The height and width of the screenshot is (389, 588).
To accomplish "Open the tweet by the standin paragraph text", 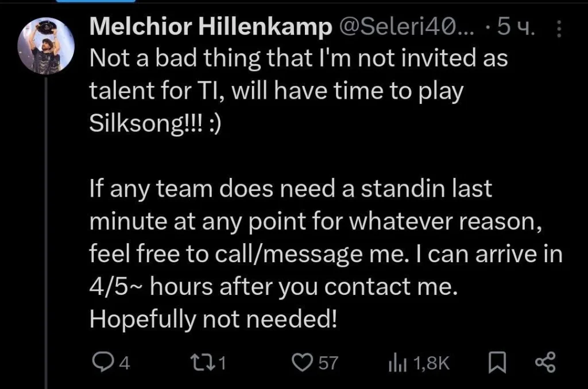I will (x=326, y=237).
